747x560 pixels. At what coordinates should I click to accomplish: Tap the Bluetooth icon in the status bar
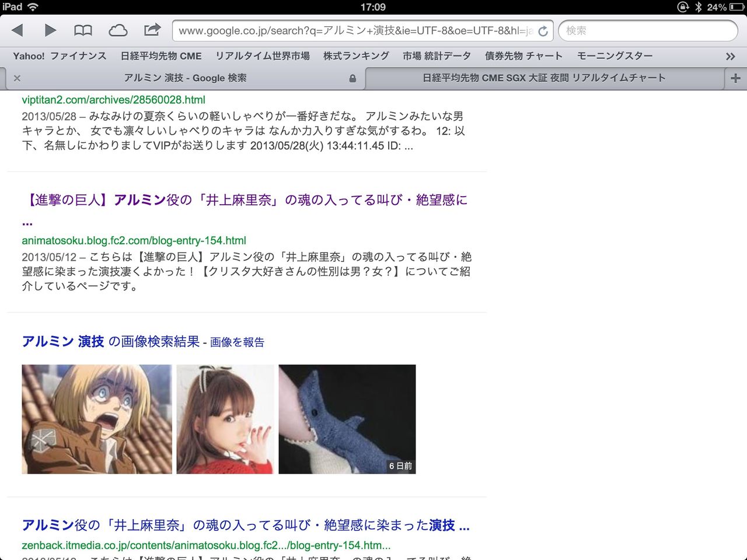(700, 7)
